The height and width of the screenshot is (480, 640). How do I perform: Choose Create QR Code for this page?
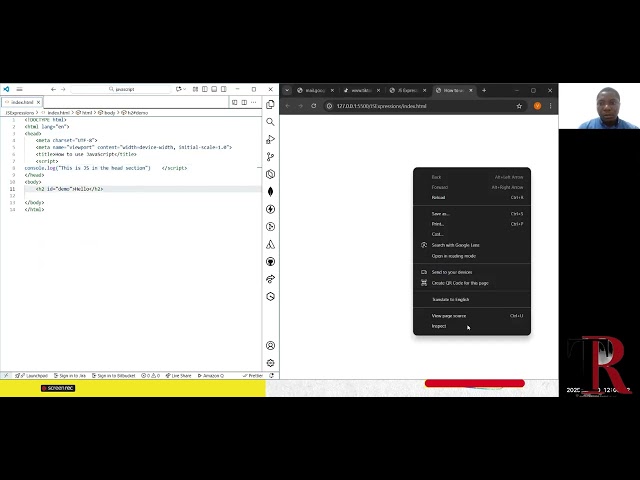472,283
